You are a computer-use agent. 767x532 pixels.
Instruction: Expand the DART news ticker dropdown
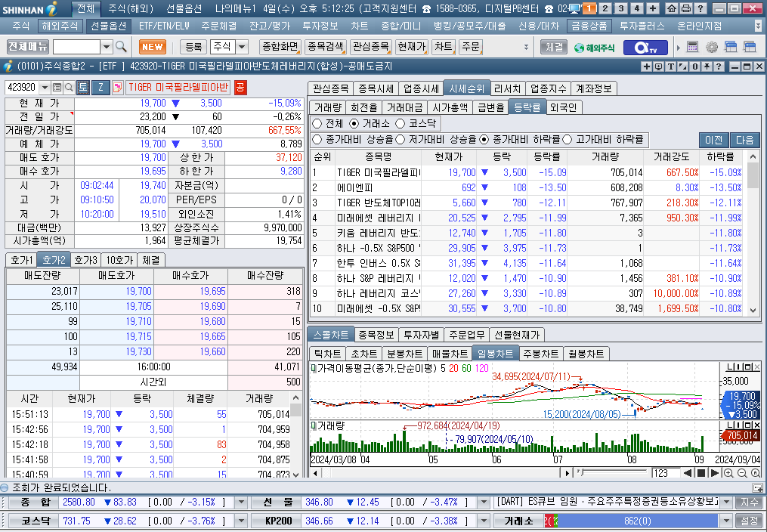(x=726, y=503)
